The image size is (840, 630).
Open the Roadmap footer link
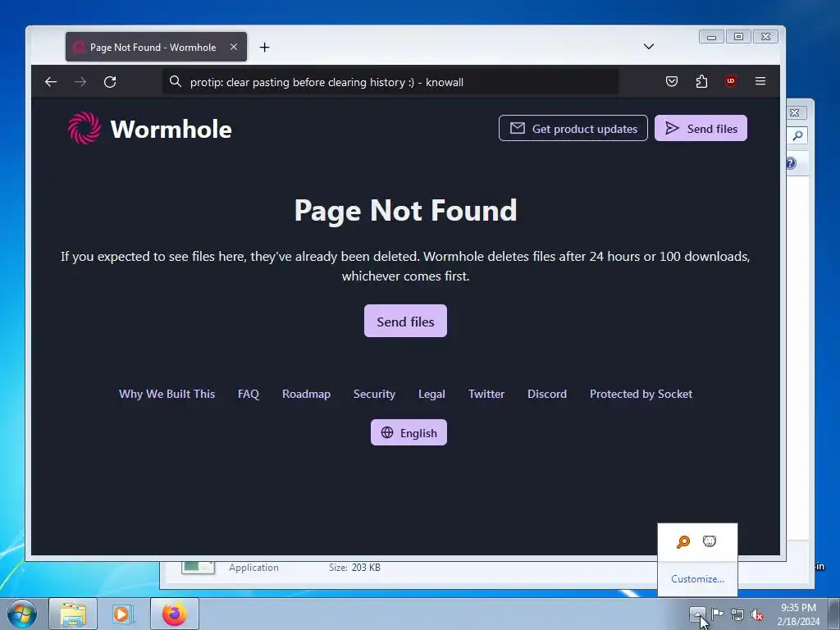pos(307,394)
